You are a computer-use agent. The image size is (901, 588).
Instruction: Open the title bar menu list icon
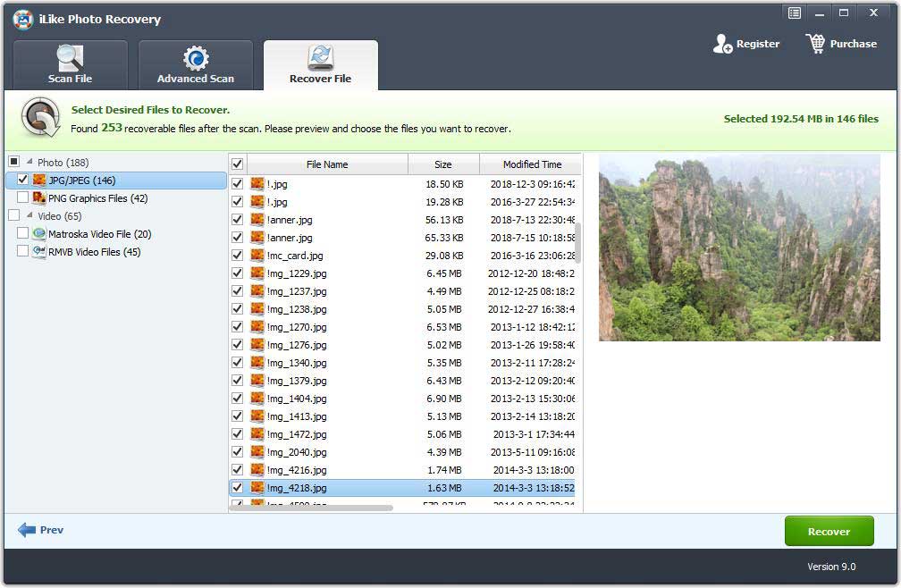(x=795, y=13)
